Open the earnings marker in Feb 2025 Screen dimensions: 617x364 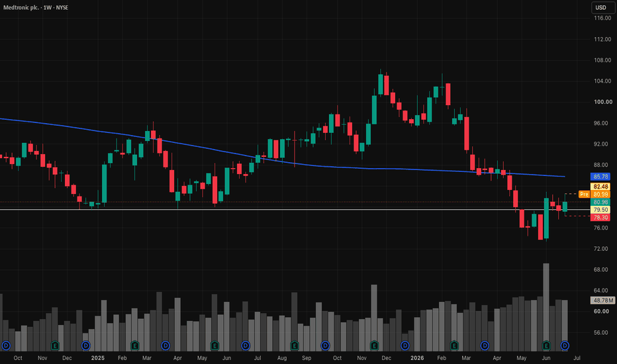[x=135, y=345]
